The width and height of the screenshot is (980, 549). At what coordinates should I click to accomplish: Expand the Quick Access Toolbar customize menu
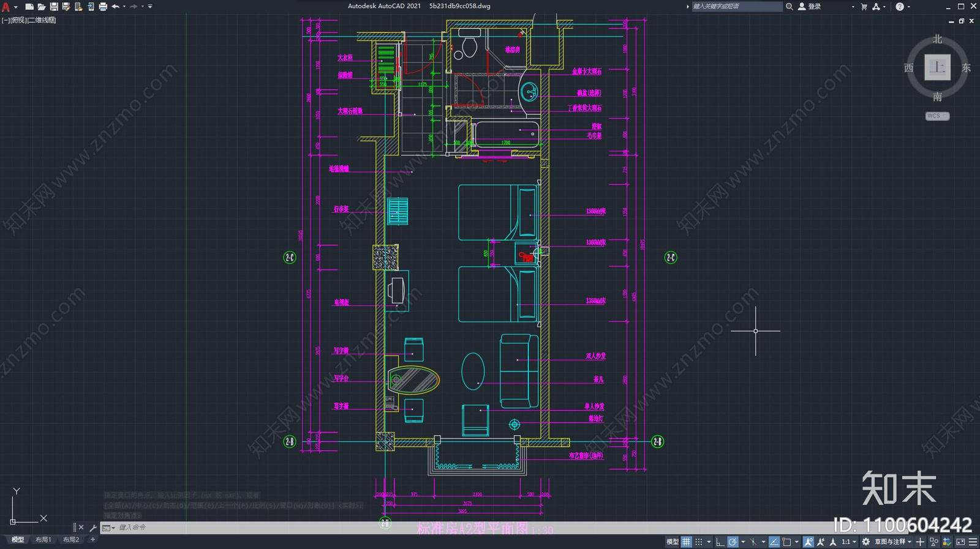point(150,6)
